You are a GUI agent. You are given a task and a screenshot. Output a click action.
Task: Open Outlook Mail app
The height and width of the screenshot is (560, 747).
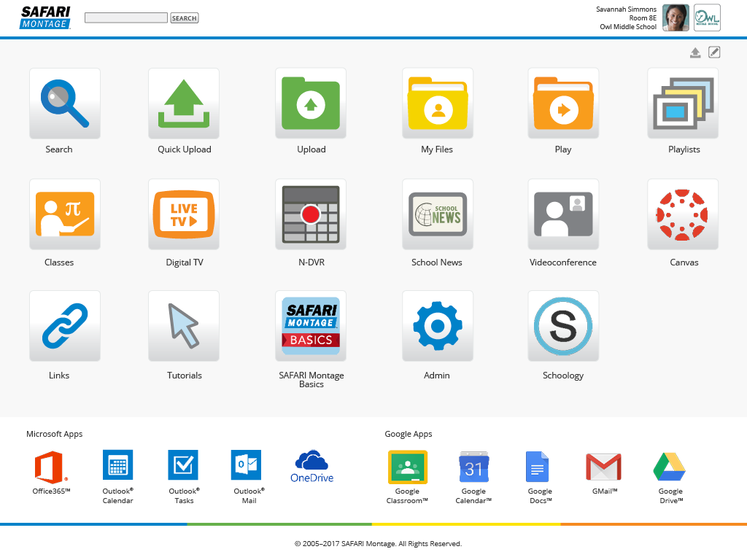click(247, 464)
